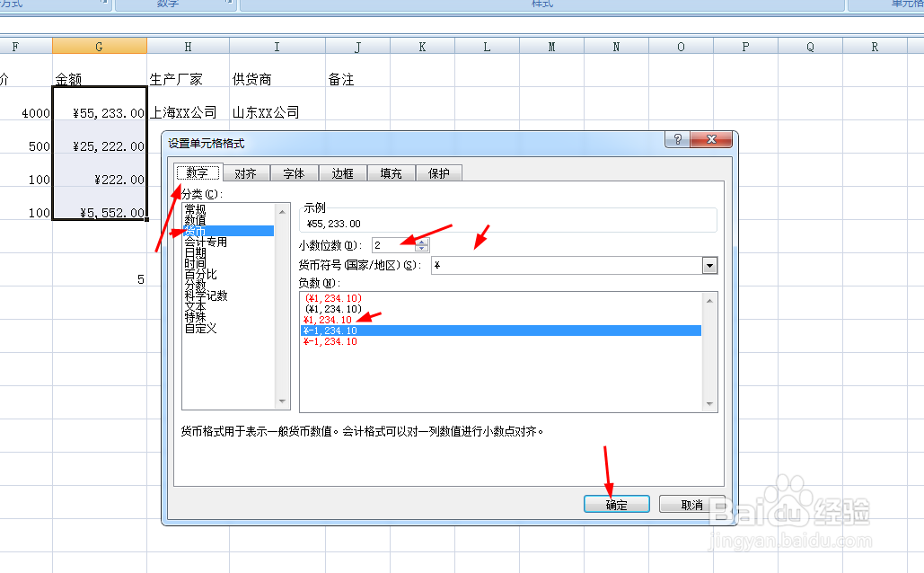Open the 货币符号 currency symbol dropdown
The height and width of the screenshot is (573, 924).
(x=709, y=265)
